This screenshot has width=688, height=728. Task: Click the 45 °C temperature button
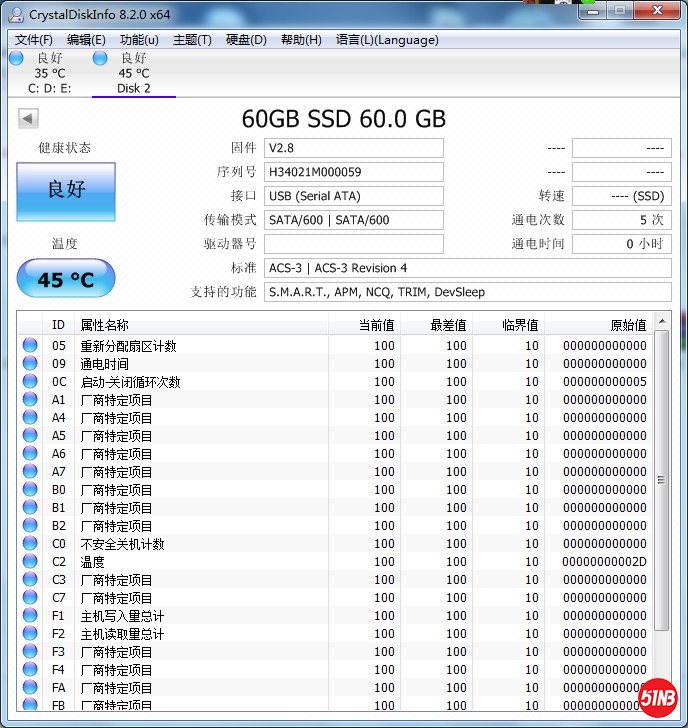click(66, 279)
